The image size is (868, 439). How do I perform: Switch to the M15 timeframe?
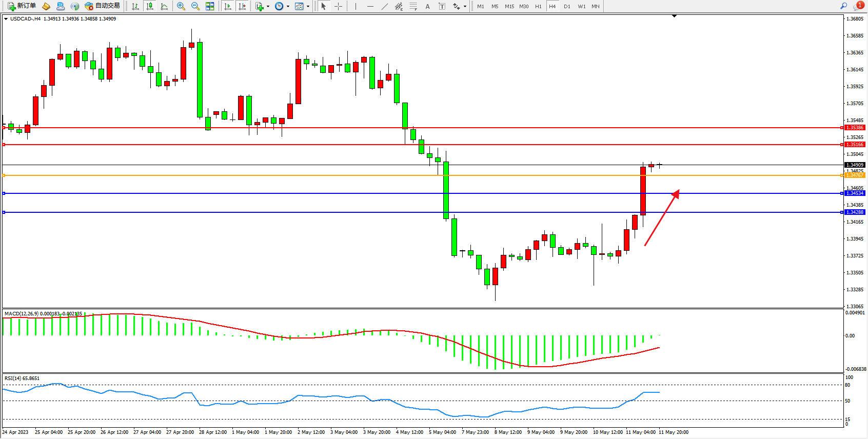pos(509,6)
